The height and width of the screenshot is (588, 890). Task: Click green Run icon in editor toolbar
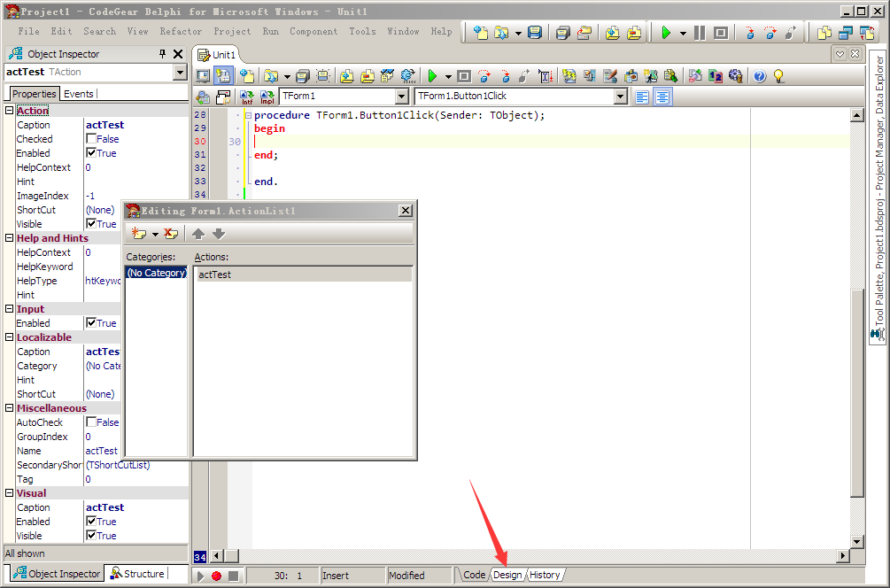click(x=432, y=75)
